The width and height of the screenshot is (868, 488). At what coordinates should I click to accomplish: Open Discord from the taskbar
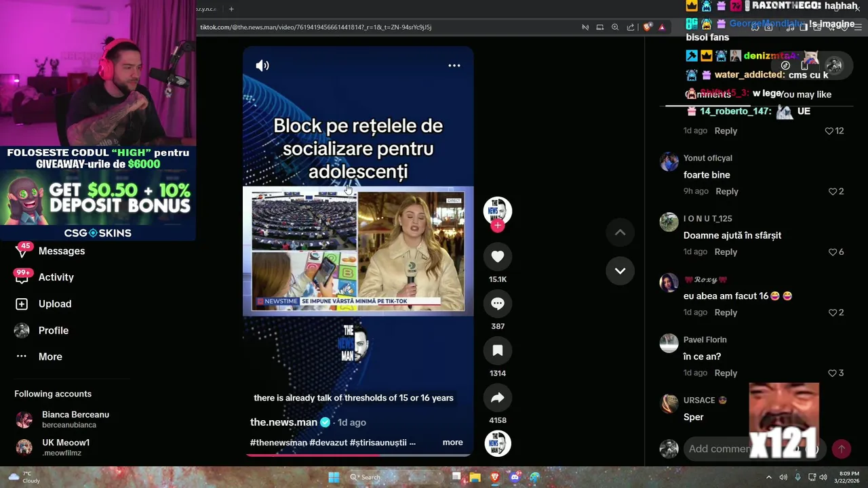(x=515, y=477)
